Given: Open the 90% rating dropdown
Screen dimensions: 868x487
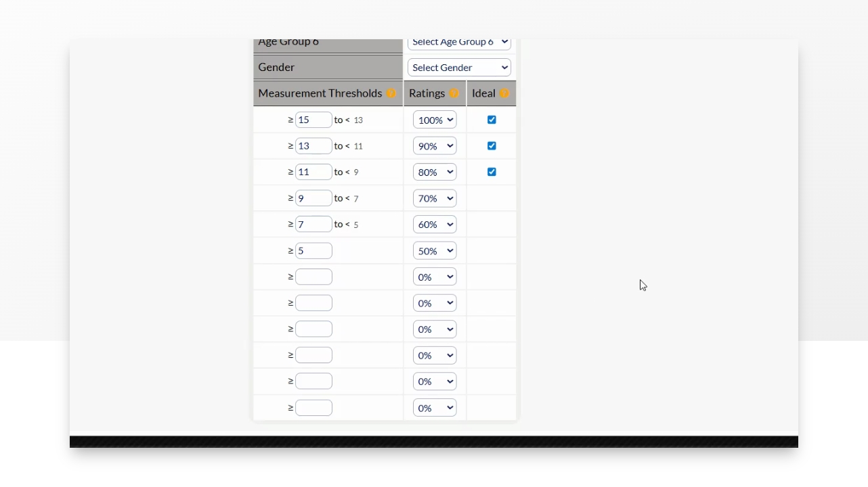Looking at the screenshot, I should pos(435,146).
